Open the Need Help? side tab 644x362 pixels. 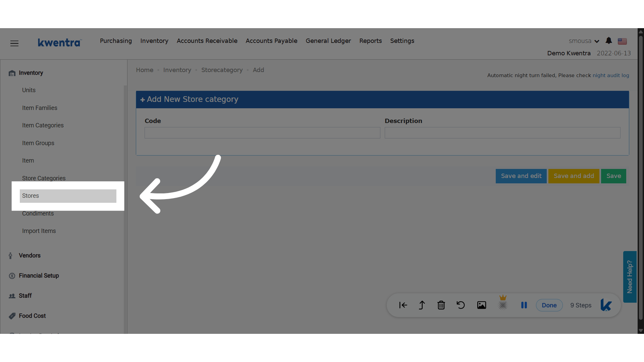pyautogui.click(x=630, y=277)
